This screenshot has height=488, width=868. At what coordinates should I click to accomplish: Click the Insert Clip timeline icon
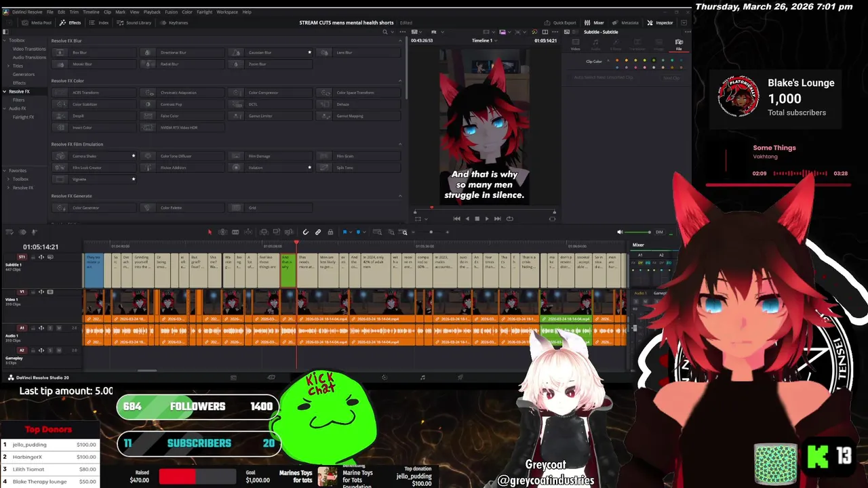(264, 232)
